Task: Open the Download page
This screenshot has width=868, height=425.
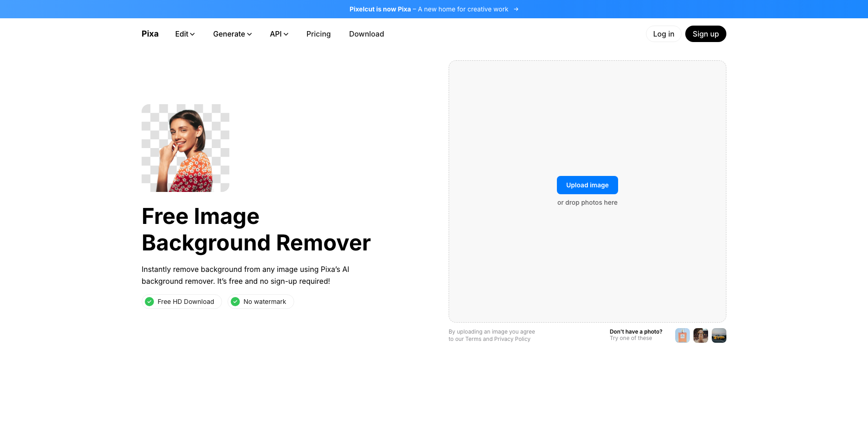Action: tap(366, 34)
